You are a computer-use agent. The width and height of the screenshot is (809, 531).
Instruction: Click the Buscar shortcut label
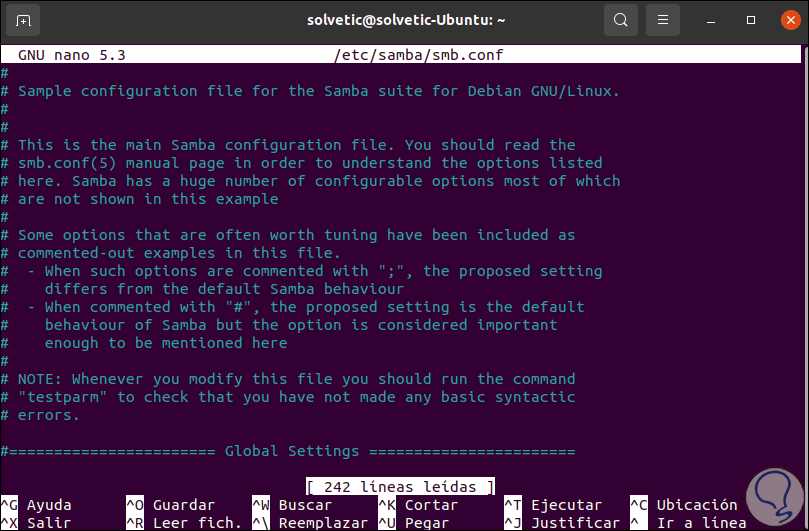coord(305,505)
